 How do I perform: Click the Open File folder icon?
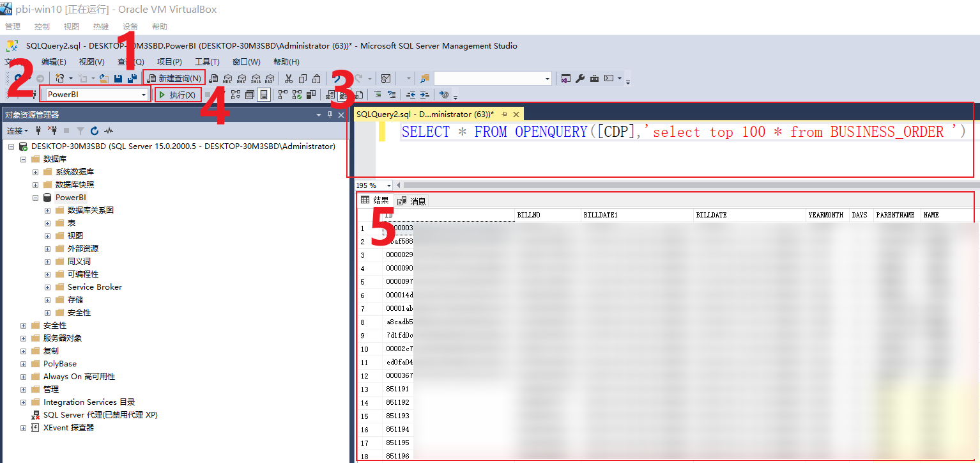click(103, 79)
